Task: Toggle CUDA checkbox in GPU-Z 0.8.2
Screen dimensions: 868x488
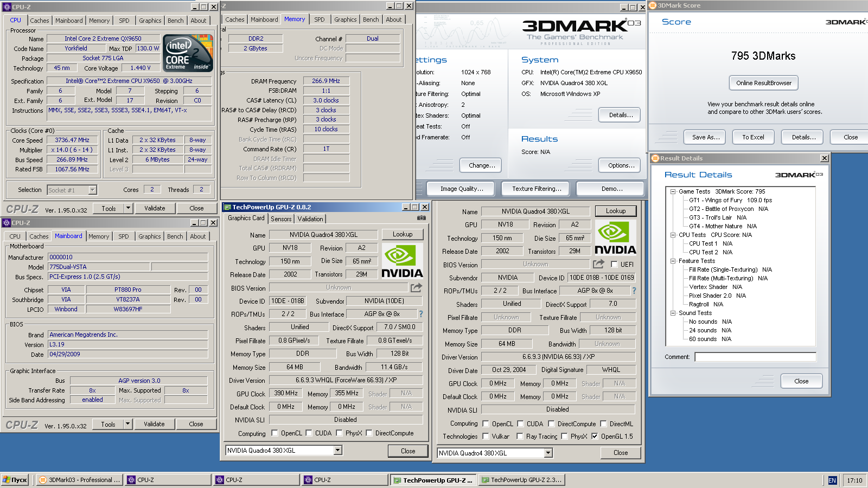Action: tap(309, 433)
